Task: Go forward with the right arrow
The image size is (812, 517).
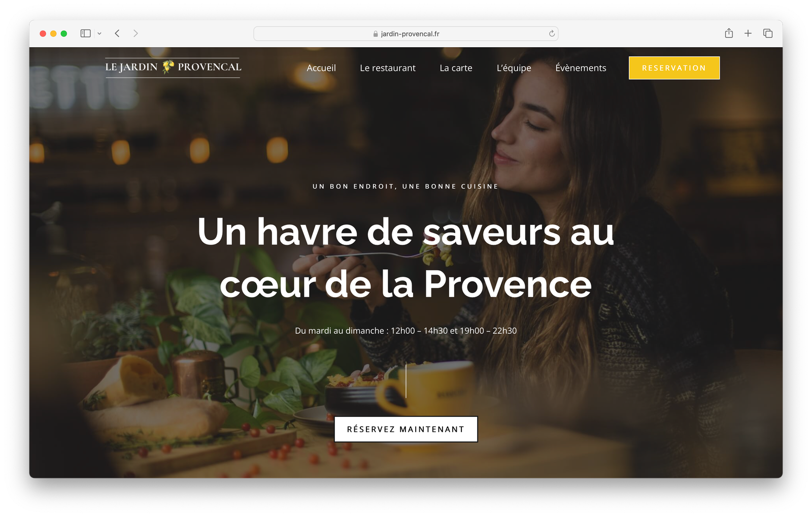Action: click(136, 34)
